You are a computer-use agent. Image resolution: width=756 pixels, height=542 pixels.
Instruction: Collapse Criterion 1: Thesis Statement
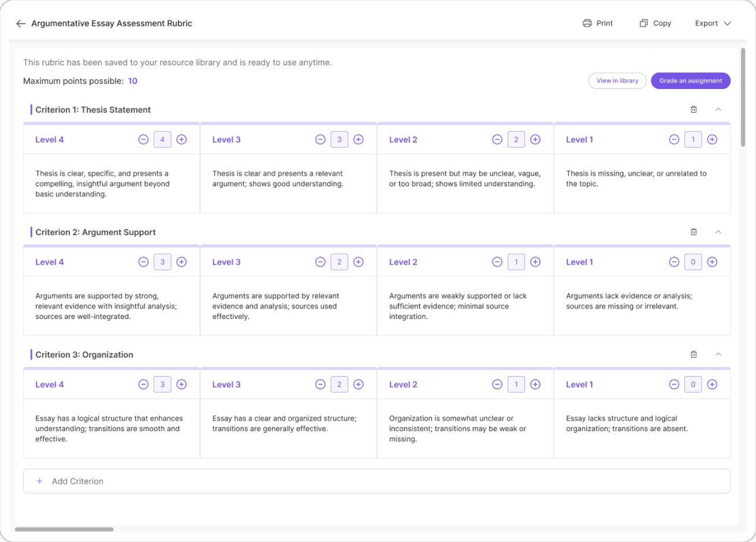(x=718, y=109)
